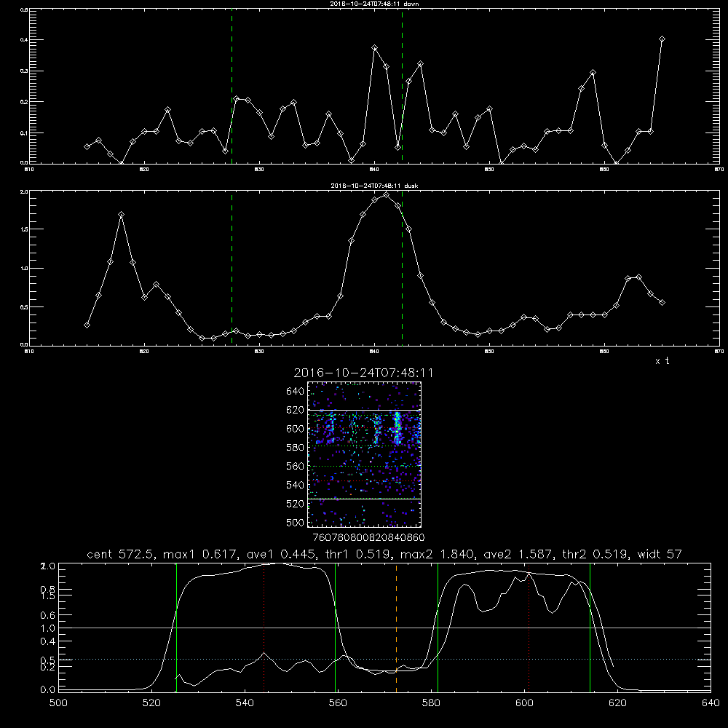The width and height of the screenshot is (728, 728).
Task: Click the '500' x-axis label of bottom plot
Action: 58,703
